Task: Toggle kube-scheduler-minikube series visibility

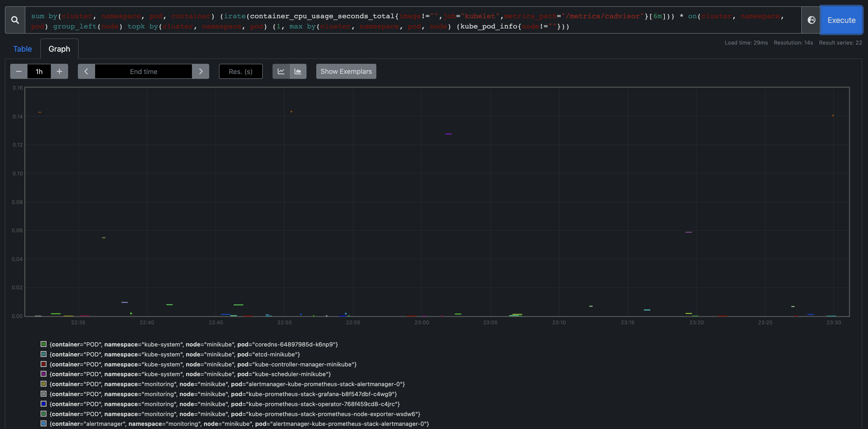Action: [190, 374]
